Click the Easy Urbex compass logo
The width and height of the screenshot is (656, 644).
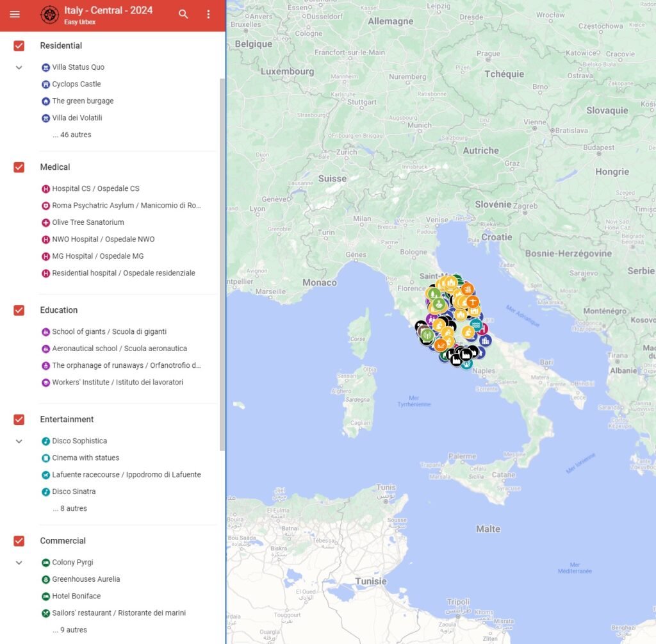pos(49,15)
